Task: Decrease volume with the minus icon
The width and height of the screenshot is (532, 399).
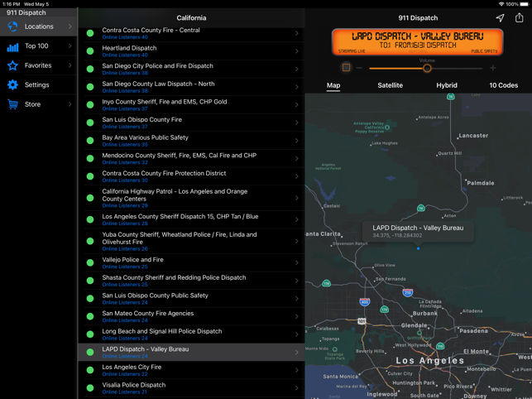Action: [x=359, y=68]
